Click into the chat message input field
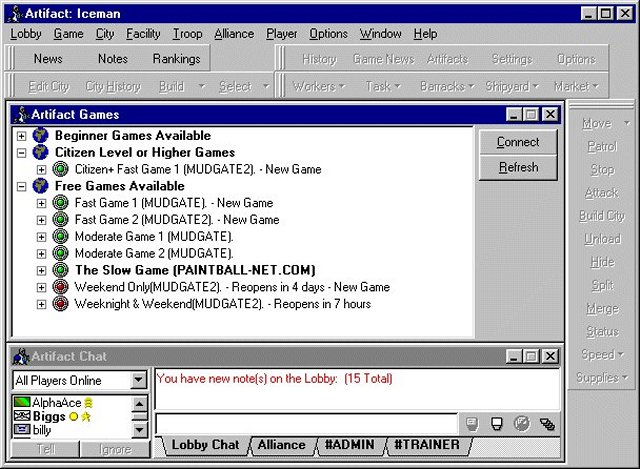The image size is (640, 469). (305, 424)
